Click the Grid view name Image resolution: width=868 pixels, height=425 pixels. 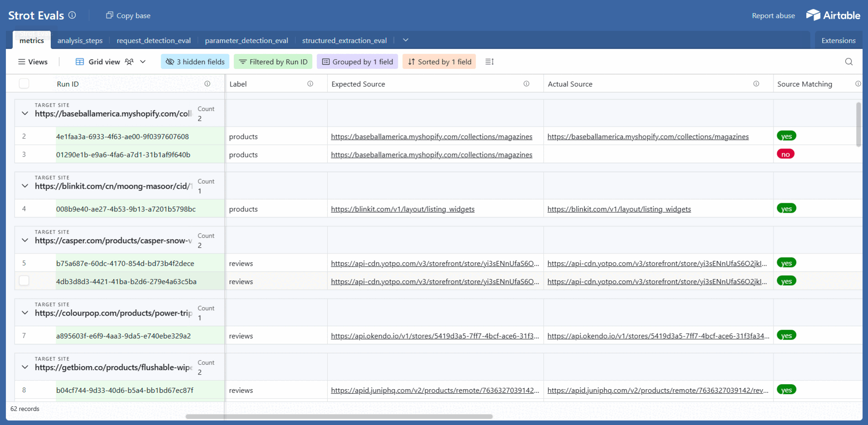pos(104,62)
